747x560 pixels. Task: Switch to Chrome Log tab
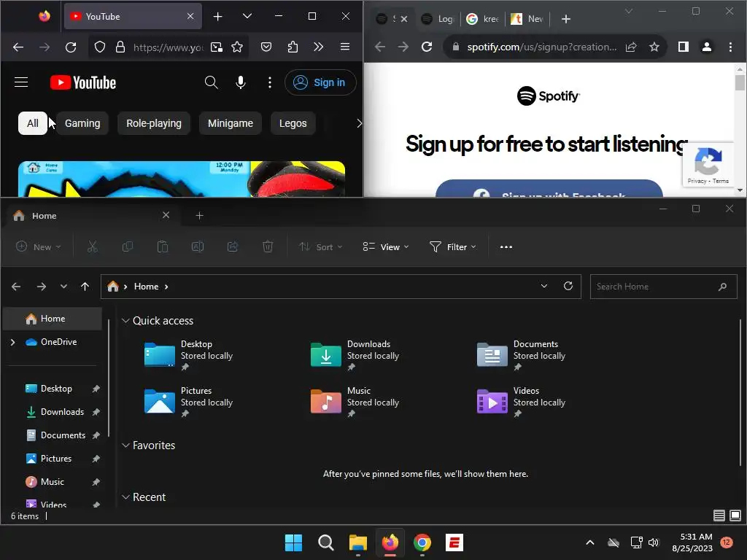[438, 18]
